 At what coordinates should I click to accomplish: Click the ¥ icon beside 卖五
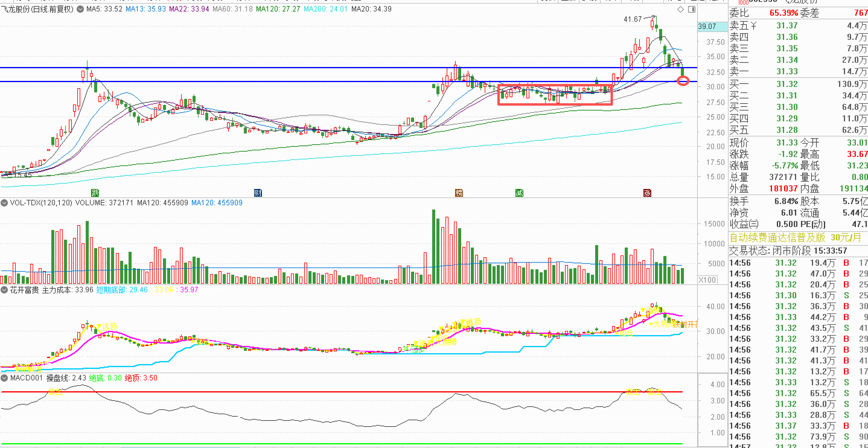tap(753, 26)
